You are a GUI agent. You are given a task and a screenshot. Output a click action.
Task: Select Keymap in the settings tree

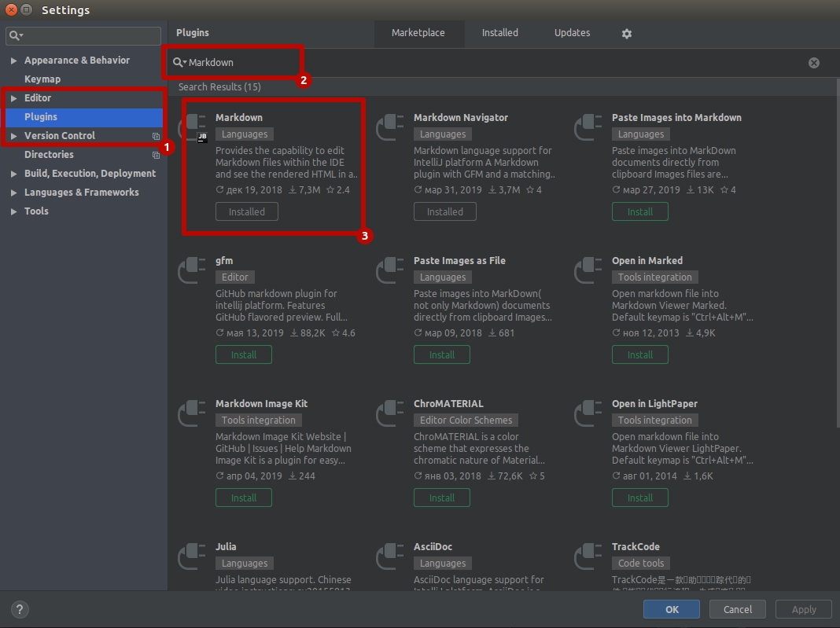[42, 79]
